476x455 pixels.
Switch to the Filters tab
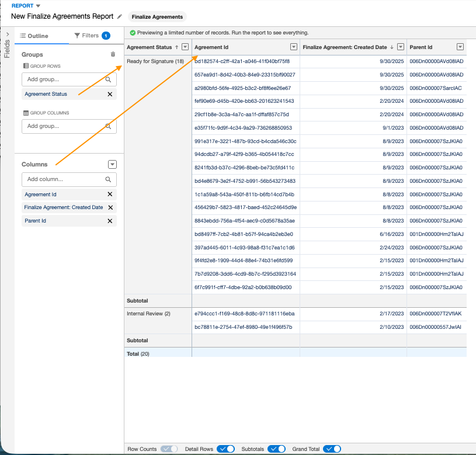click(x=92, y=36)
